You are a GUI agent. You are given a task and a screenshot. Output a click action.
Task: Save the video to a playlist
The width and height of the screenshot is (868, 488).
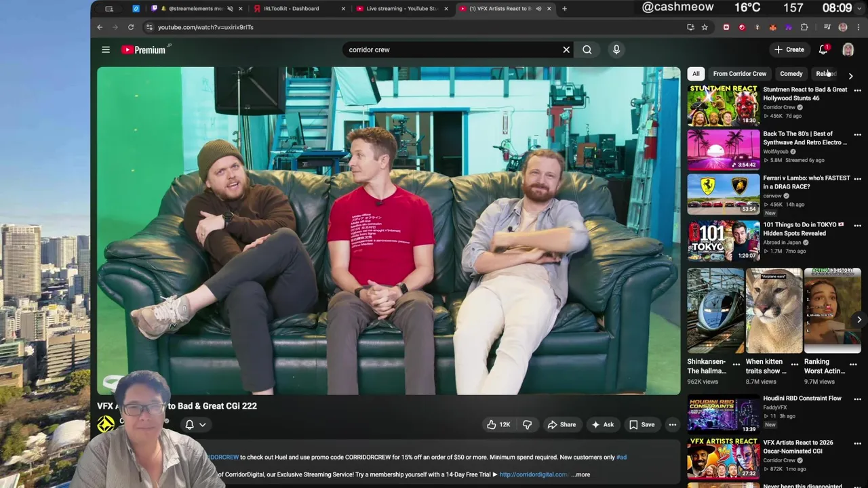pos(642,424)
